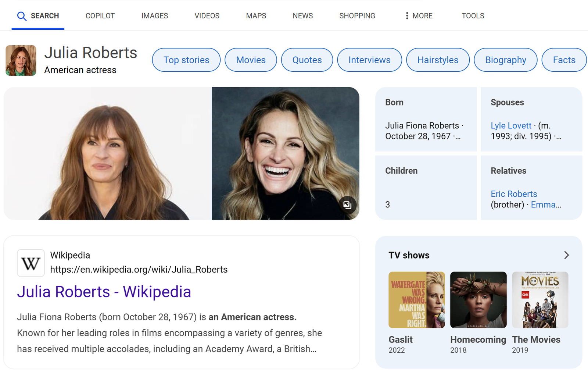Go to the Videos tab

click(x=207, y=16)
